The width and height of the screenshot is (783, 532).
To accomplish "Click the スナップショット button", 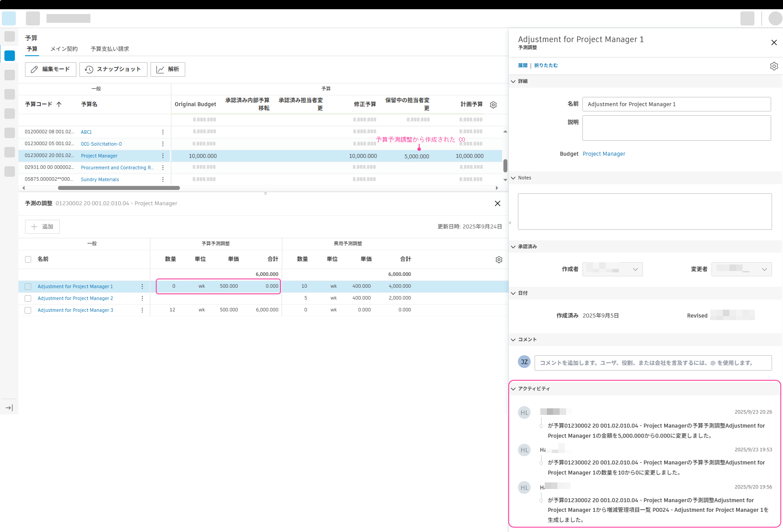I will (x=113, y=69).
